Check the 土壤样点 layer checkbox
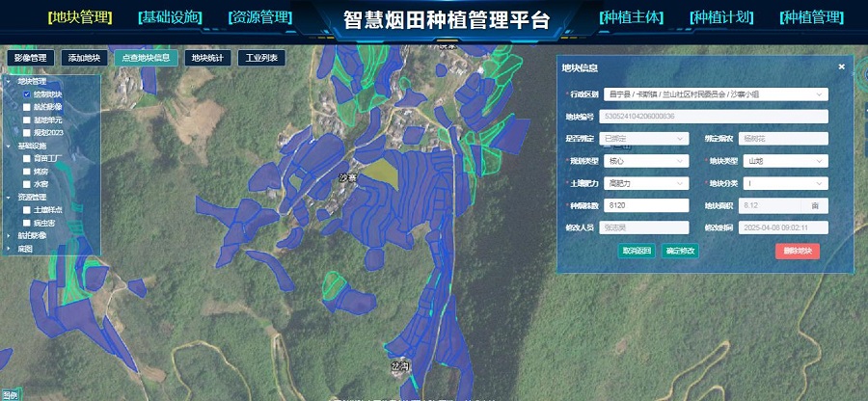This screenshot has width=868, height=401. 27,209
